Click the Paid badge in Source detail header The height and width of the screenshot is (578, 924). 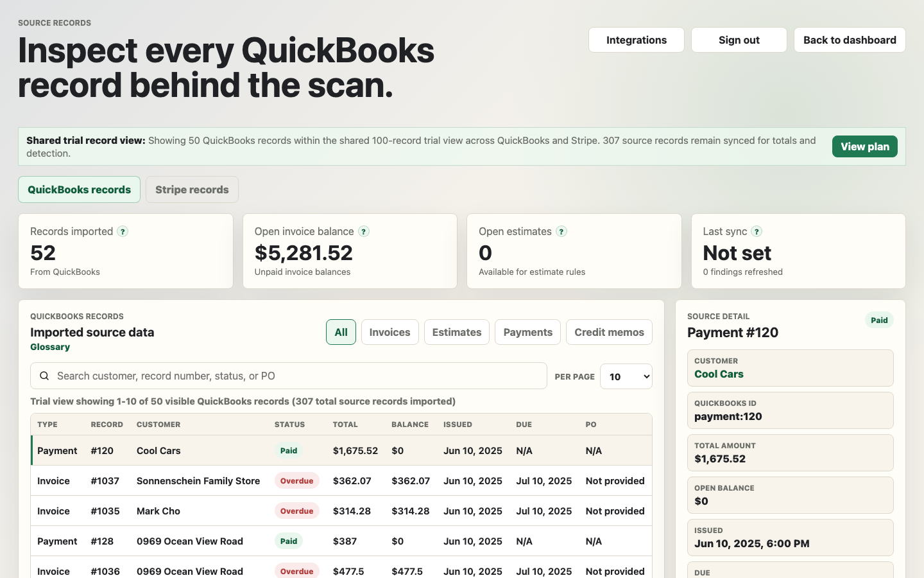tap(879, 320)
